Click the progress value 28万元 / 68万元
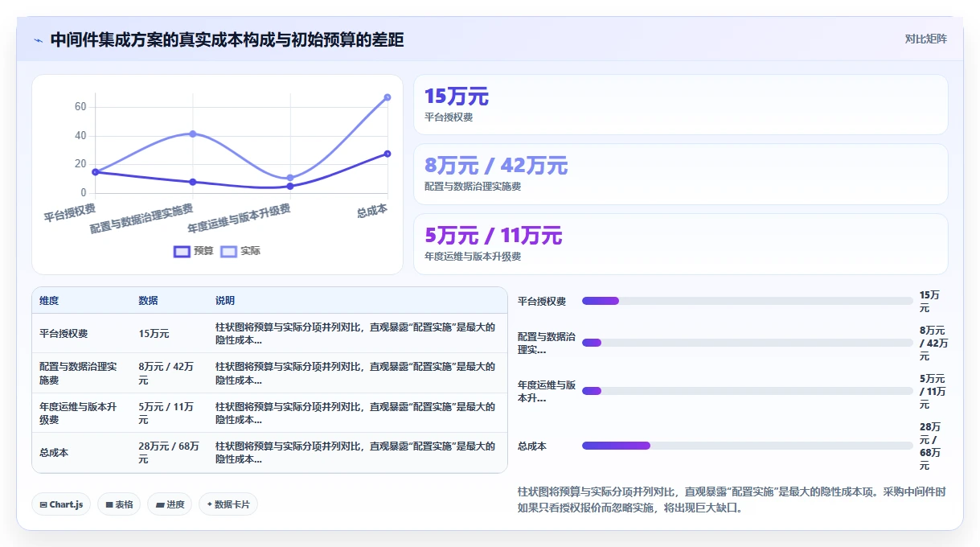 pyautogui.click(x=931, y=446)
